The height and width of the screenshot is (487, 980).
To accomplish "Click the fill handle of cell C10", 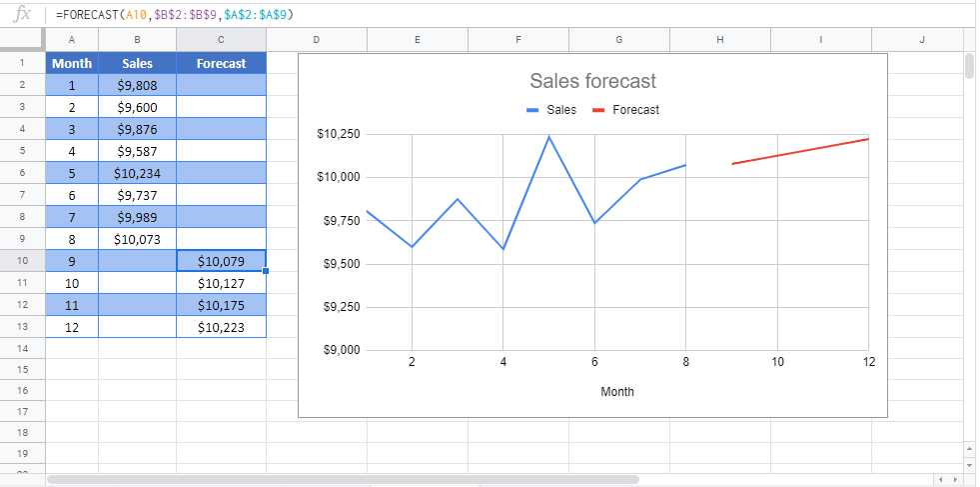I will [267, 271].
